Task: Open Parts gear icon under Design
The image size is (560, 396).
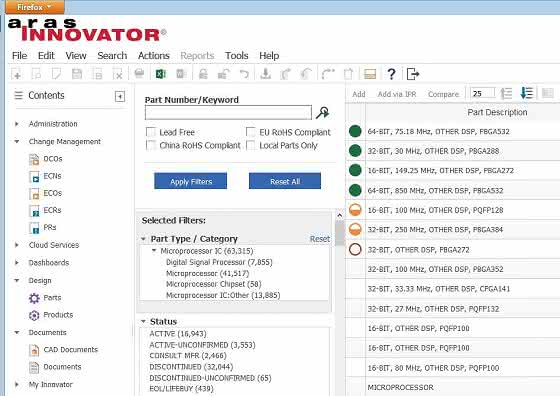Action: tap(34, 298)
